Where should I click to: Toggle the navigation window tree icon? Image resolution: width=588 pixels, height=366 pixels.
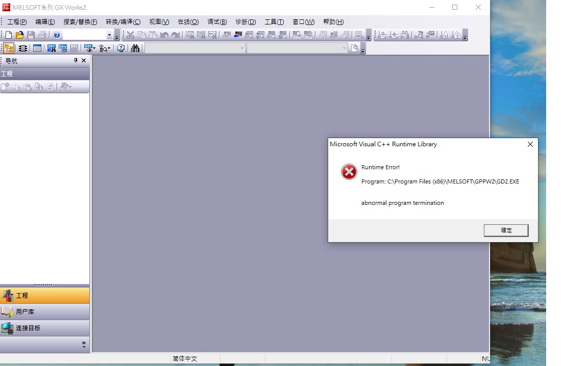pyautogui.click(x=9, y=48)
